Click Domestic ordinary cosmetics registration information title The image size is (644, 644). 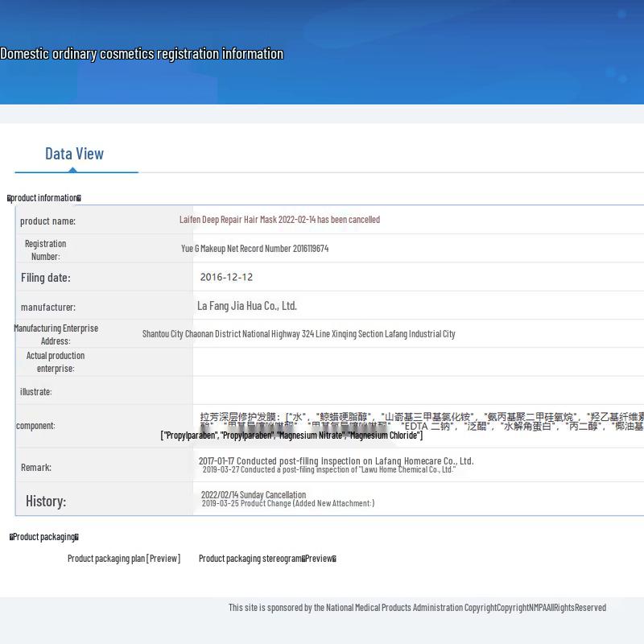click(142, 54)
